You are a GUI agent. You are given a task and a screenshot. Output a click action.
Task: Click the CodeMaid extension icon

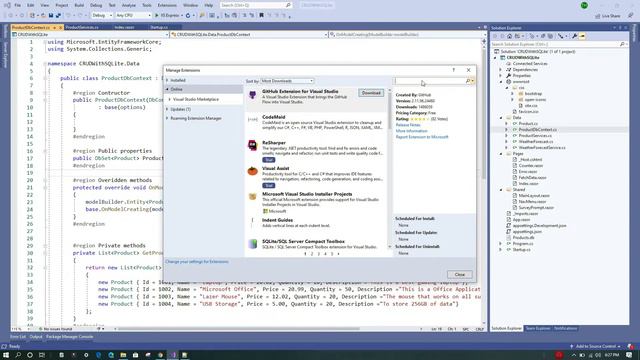tap(253, 120)
